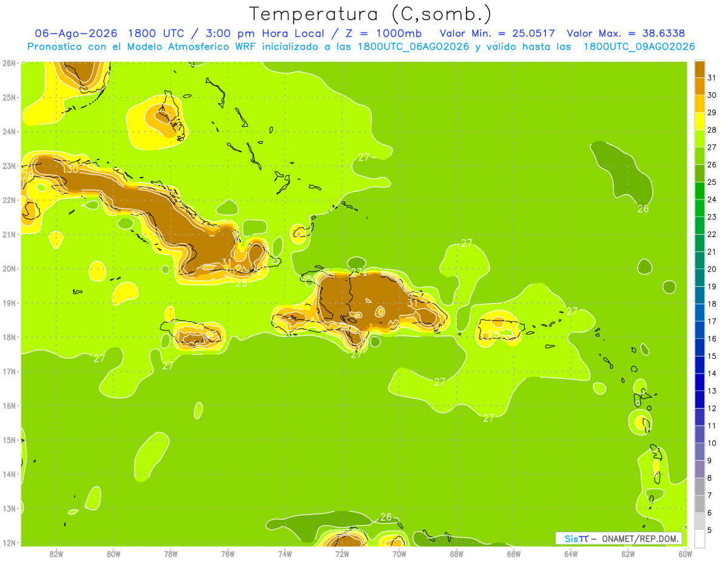Click the 14N latitude label
This screenshot has width=728, height=562.
click(x=8, y=474)
